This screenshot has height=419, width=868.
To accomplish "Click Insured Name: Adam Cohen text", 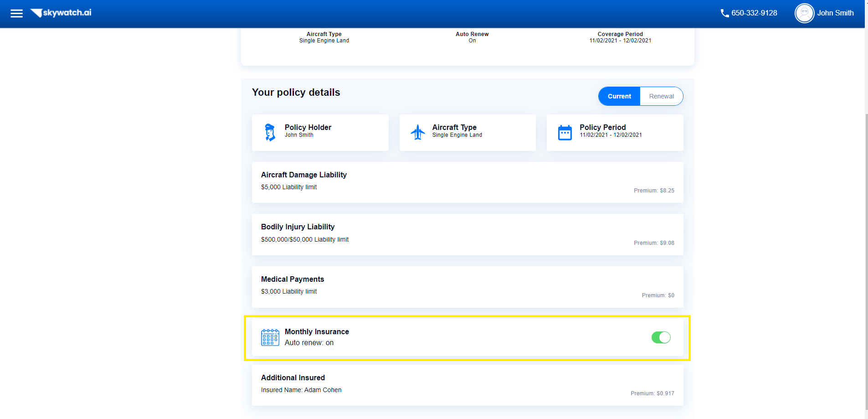I will tap(301, 390).
